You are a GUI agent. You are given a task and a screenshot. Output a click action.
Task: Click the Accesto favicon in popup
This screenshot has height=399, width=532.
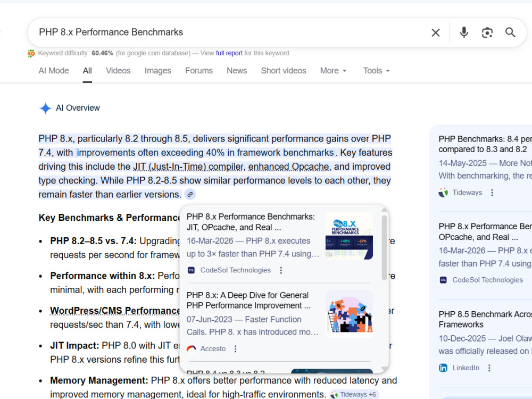[x=191, y=349]
